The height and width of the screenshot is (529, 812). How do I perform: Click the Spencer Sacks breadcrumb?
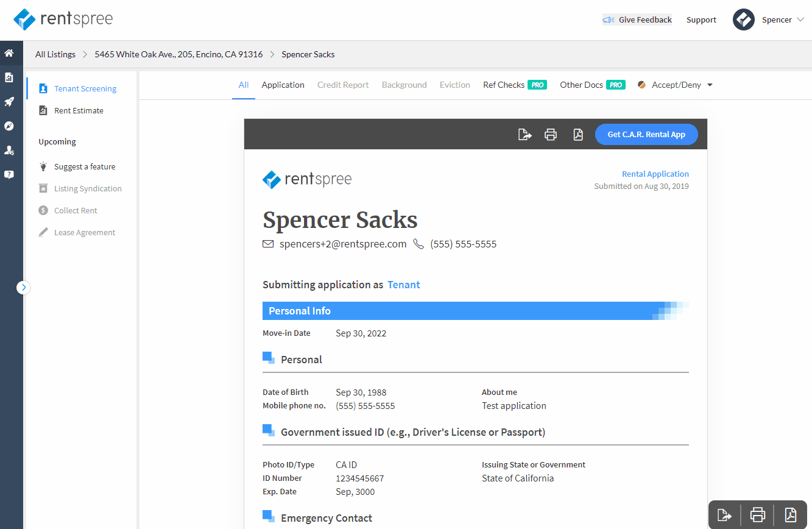coord(308,54)
